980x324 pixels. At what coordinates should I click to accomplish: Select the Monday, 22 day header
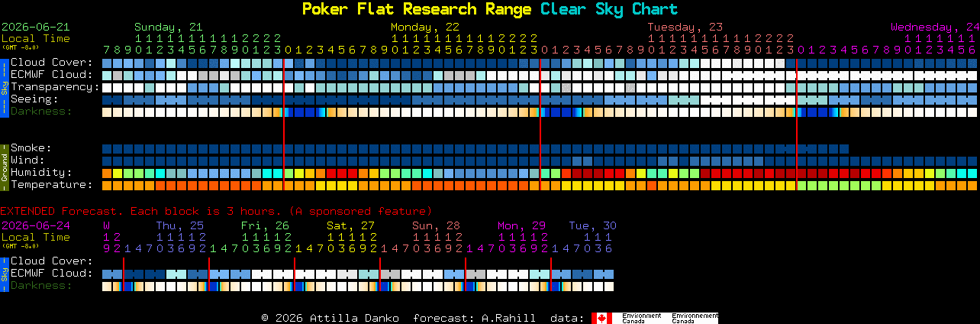point(425,27)
